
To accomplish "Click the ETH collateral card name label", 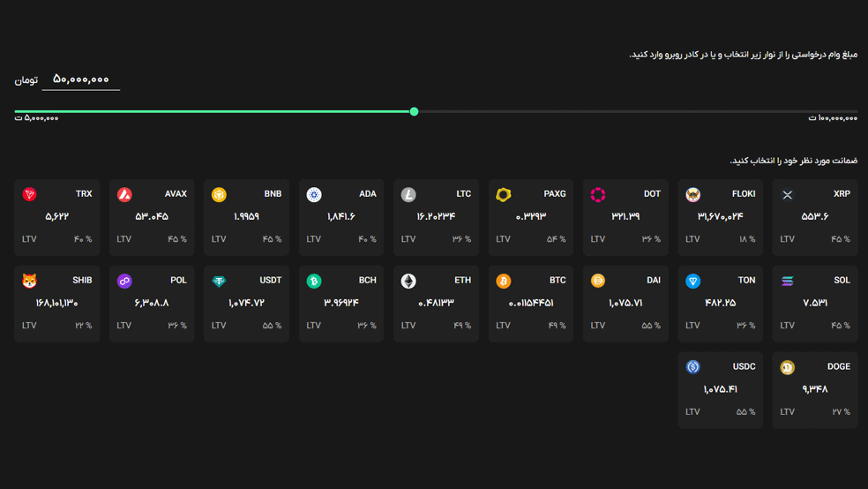I will [x=463, y=280].
